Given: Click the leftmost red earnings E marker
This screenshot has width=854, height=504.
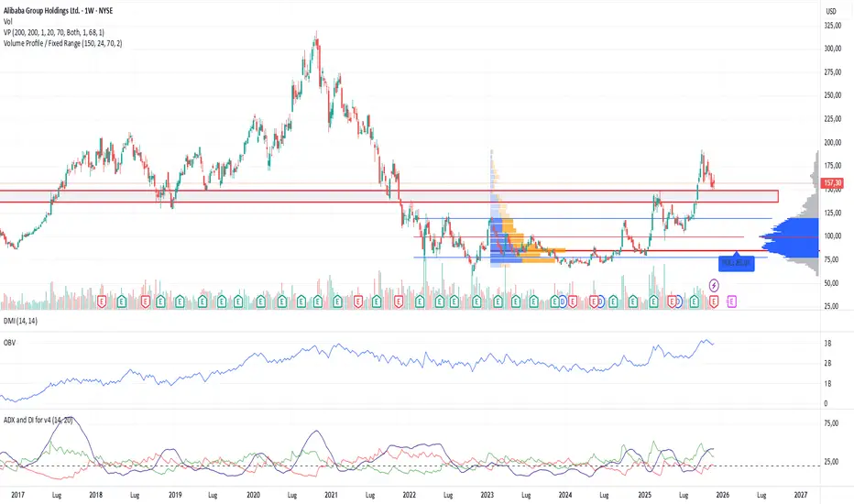Looking at the screenshot, I should pyautogui.click(x=102, y=301).
